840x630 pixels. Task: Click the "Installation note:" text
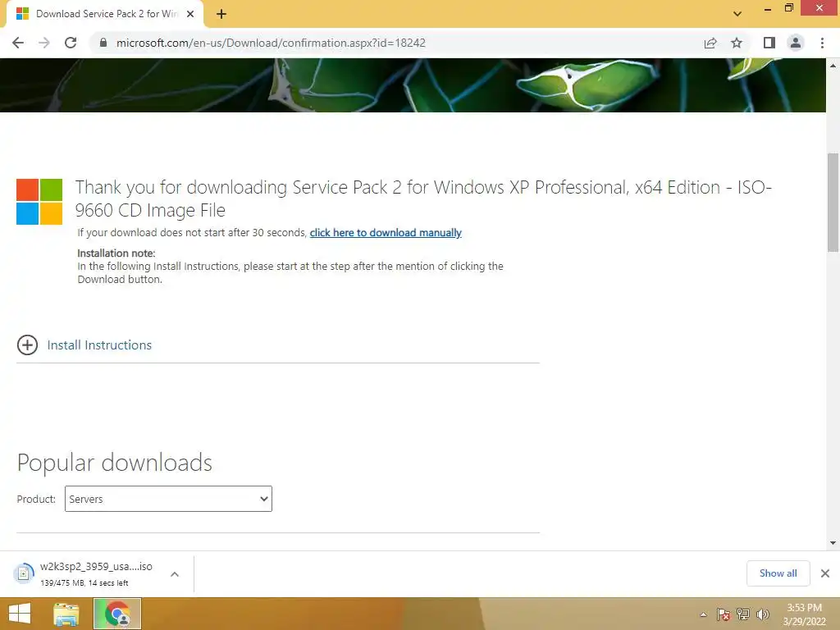116,253
